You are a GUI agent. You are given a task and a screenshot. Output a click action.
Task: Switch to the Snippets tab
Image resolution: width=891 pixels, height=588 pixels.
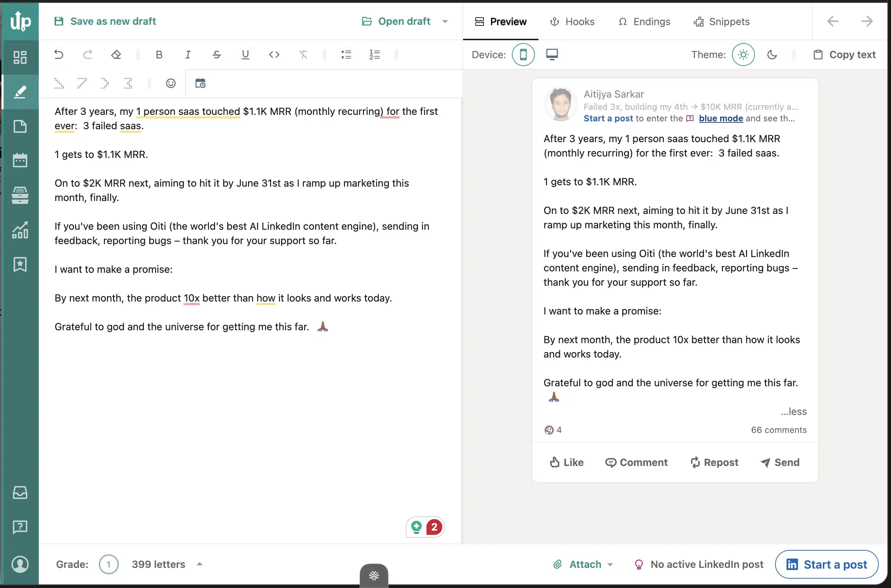click(x=722, y=22)
